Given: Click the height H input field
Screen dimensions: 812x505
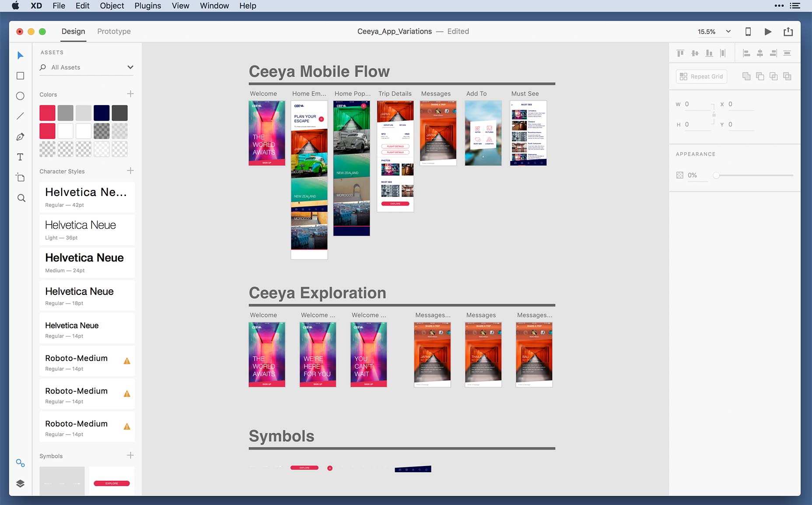Looking at the screenshot, I should (x=698, y=125).
